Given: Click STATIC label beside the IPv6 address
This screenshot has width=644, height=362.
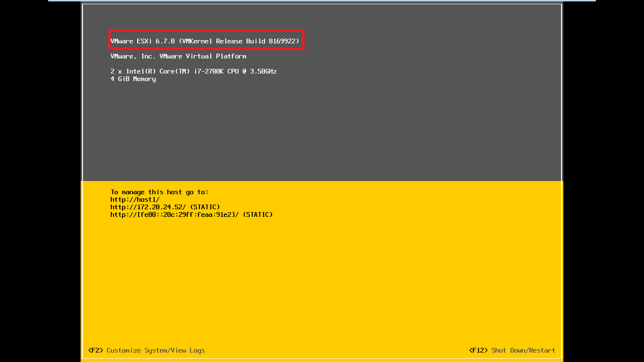Looking at the screenshot, I should tap(258, 214).
